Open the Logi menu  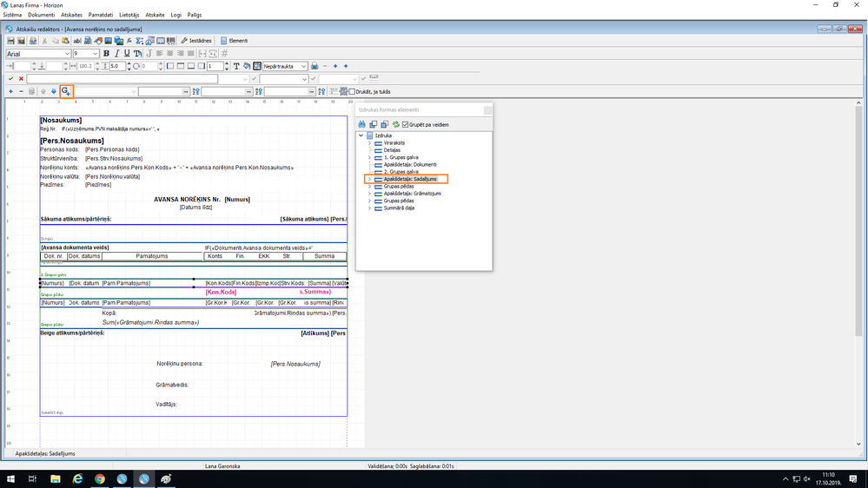tap(176, 15)
